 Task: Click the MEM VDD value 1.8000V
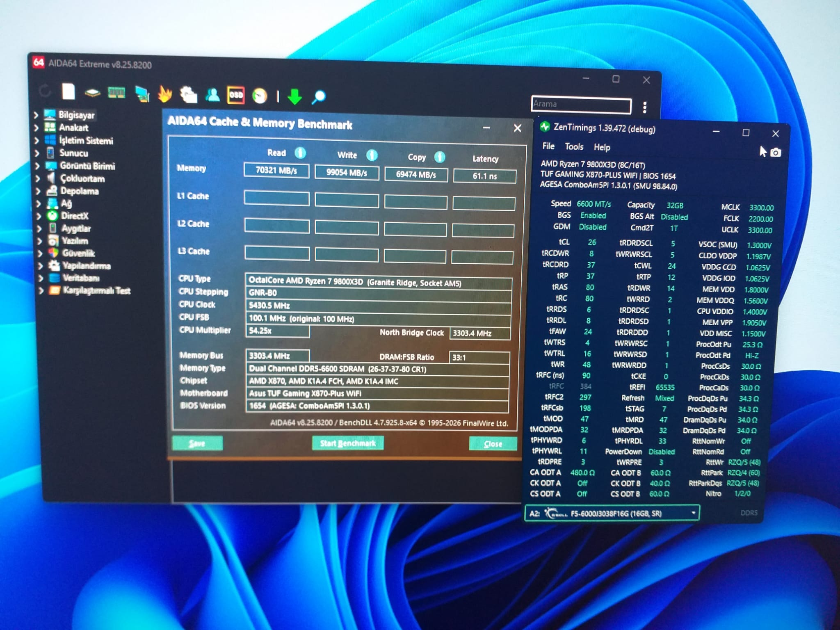click(756, 290)
